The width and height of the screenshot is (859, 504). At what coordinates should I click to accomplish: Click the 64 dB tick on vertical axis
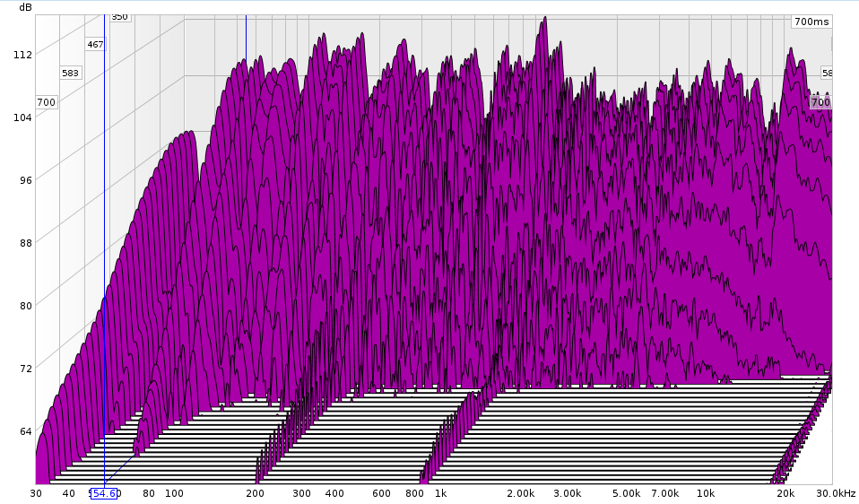pyautogui.click(x=25, y=431)
